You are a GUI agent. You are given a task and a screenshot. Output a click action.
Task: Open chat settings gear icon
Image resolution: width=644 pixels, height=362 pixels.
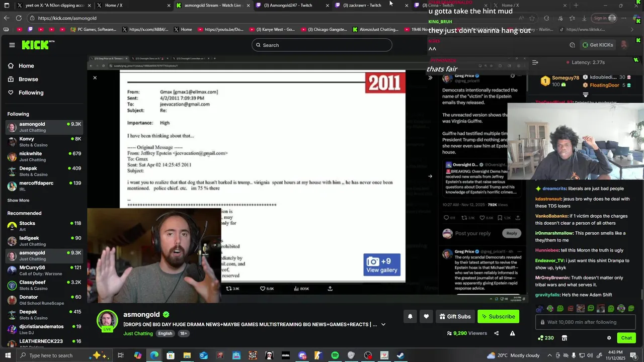pyautogui.click(x=609, y=338)
